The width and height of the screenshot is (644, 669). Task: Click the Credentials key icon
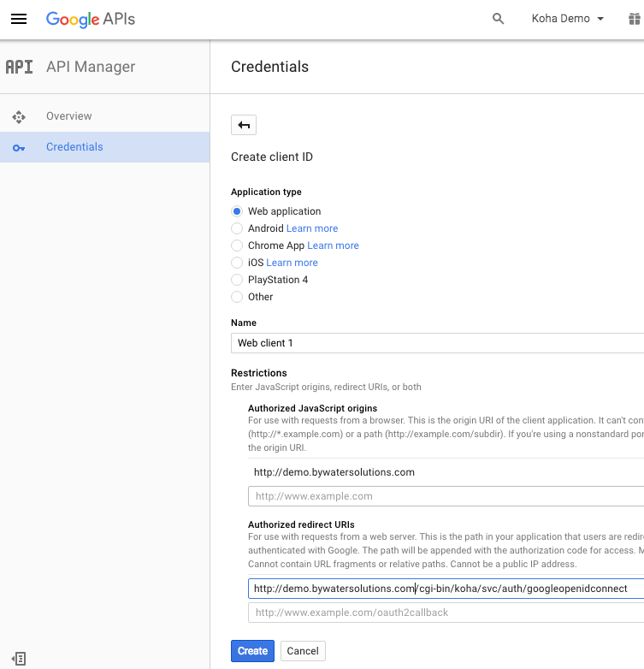(x=19, y=147)
